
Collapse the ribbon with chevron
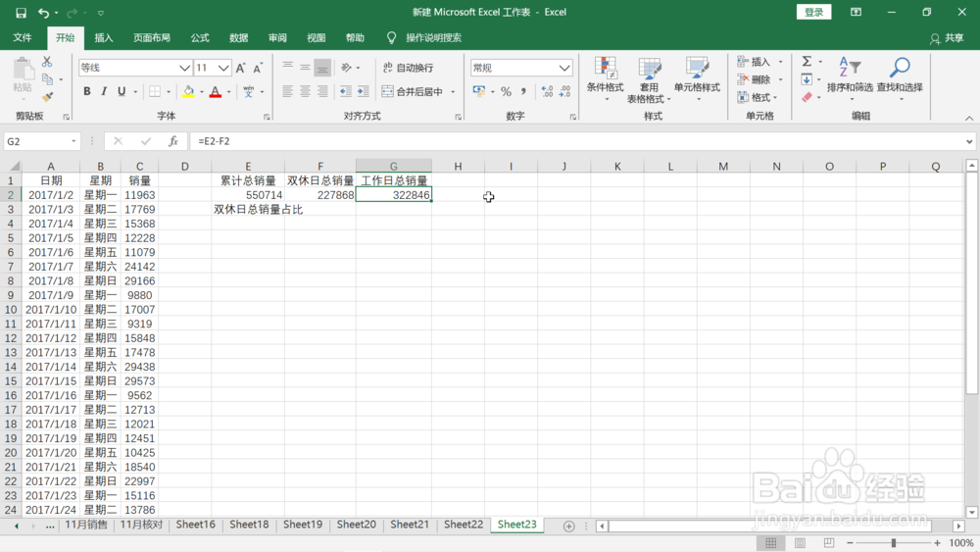pyautogui.click(x=969, y=118)
